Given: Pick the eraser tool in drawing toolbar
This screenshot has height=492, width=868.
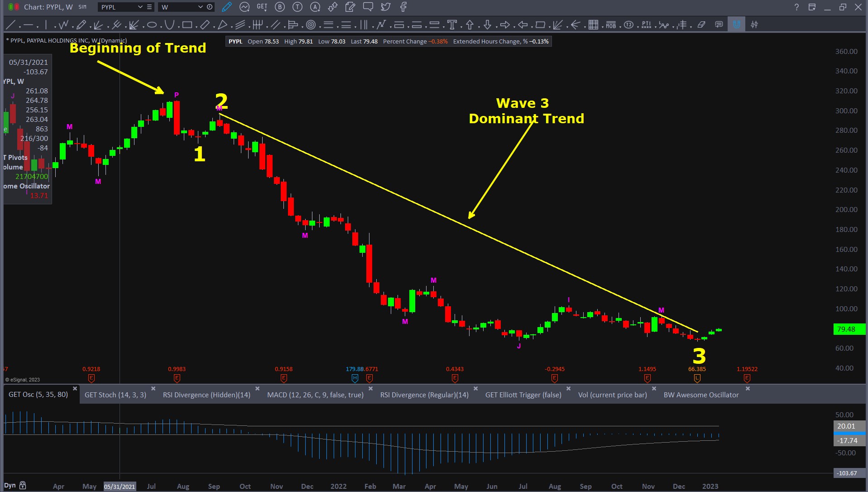Looking at the screenshot, I should 701,25.
